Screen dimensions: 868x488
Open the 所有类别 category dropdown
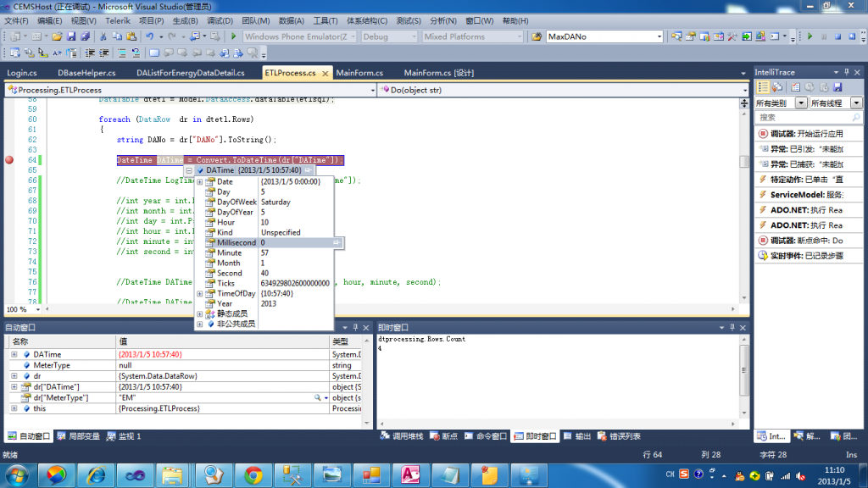pos(800,103)
